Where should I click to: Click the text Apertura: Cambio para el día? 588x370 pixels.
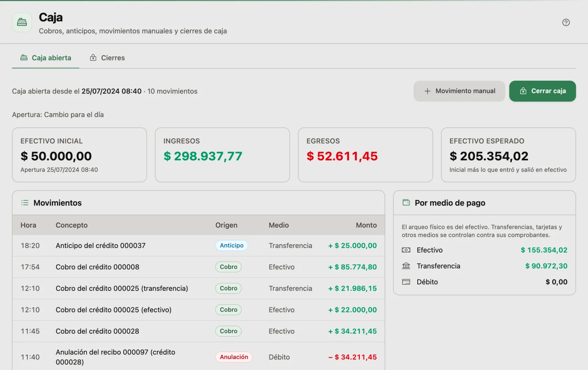[x=58, y=115]
